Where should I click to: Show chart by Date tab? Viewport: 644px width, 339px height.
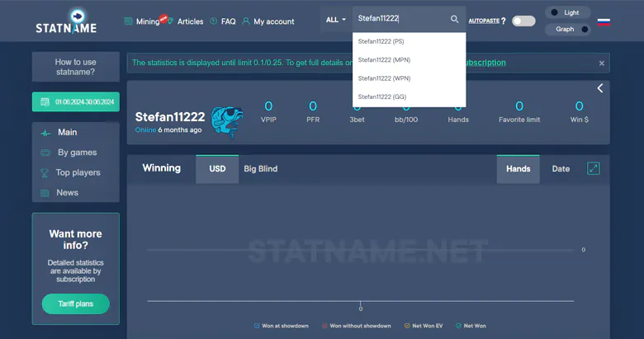561,169
